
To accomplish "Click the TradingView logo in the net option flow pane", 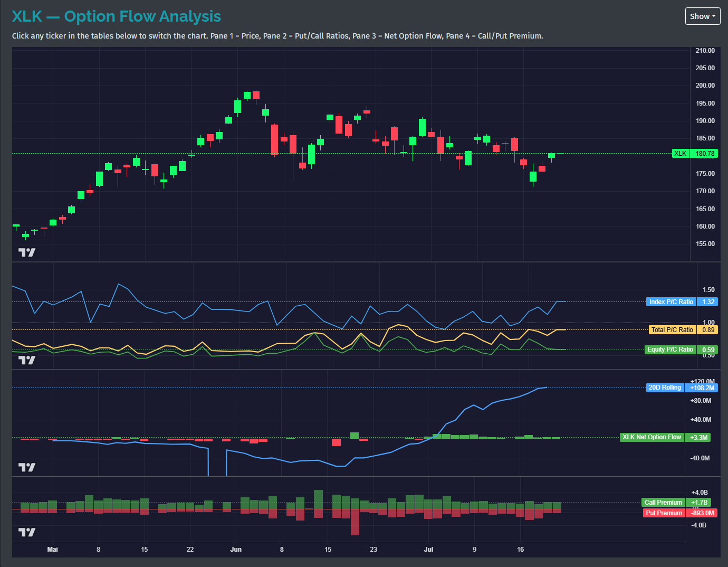I will click(27, 467).
